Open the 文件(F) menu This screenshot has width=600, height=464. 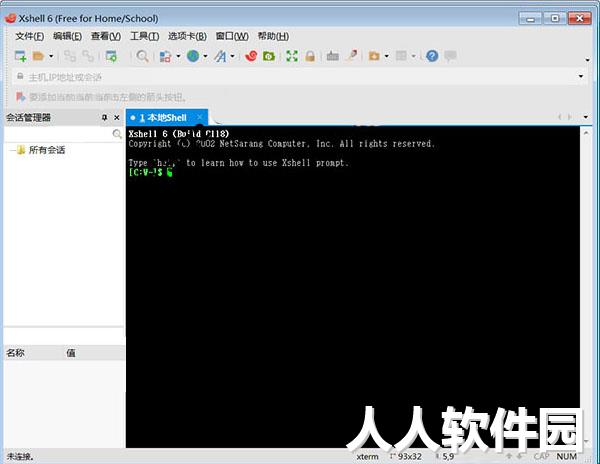coord(29,36)
